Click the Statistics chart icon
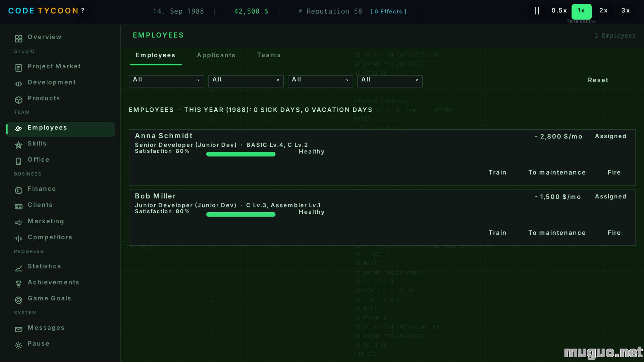644x362 pixels. tap(18, 268)
